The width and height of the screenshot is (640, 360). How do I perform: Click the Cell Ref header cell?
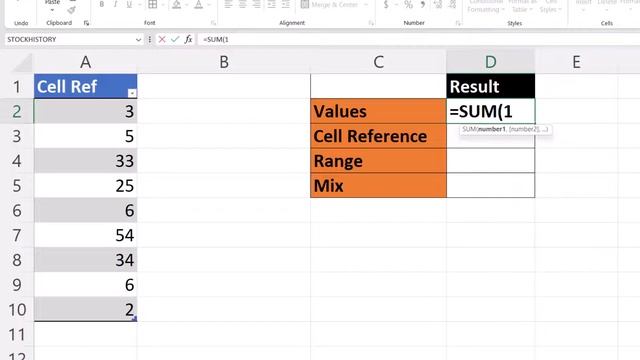(86, 87)
